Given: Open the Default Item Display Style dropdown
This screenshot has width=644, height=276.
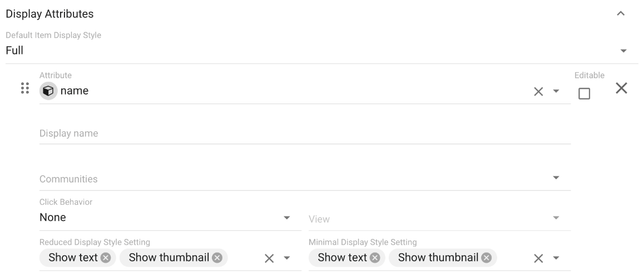Looking at the screenshot, I should click(x=623, y=51).
